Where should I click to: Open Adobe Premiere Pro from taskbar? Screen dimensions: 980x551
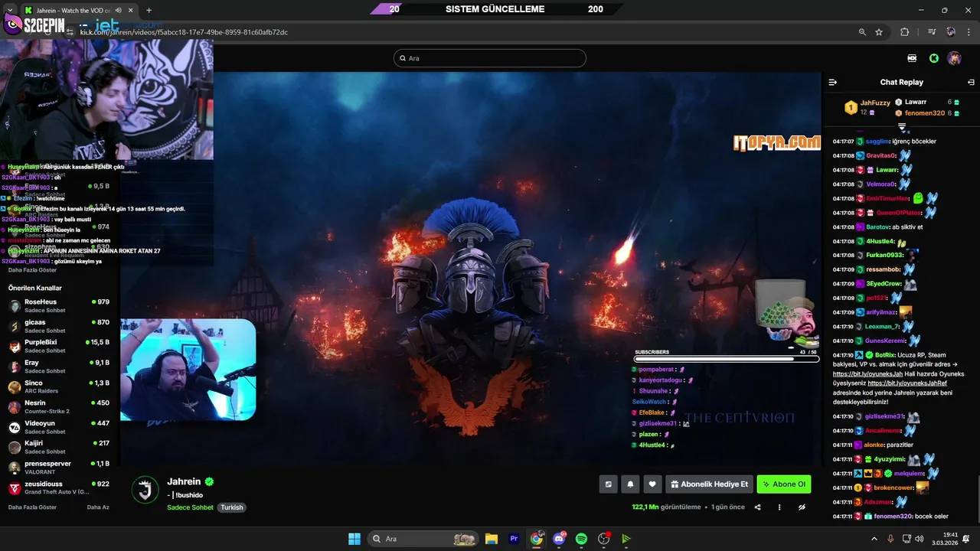click(x=514, y=539)
